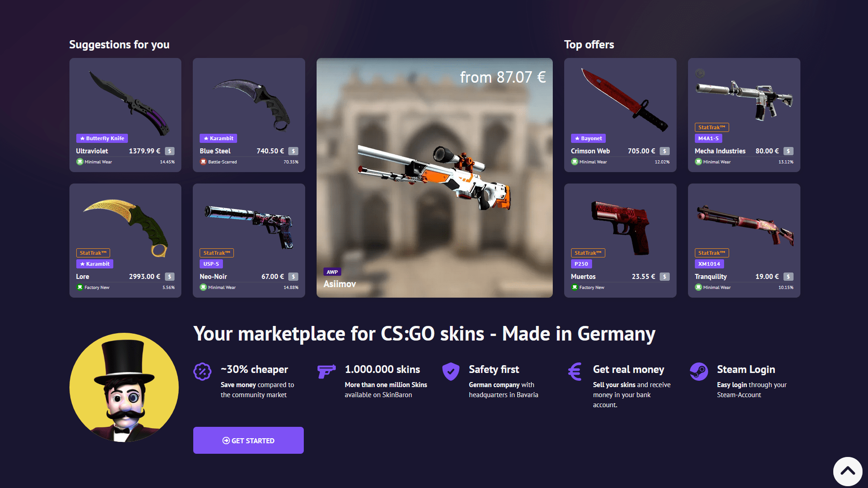
Task: Click the P250 weapon tag
Action: click(581, 264)
